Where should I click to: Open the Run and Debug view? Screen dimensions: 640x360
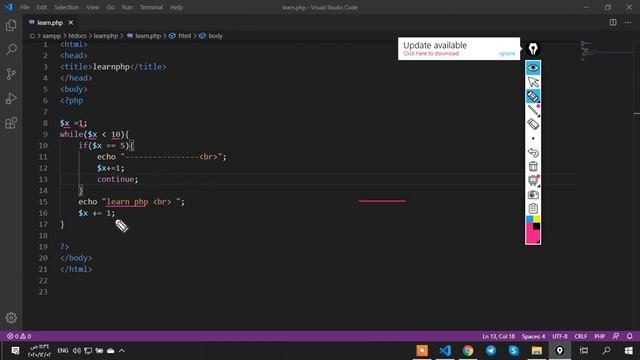(x=11, y=98)
